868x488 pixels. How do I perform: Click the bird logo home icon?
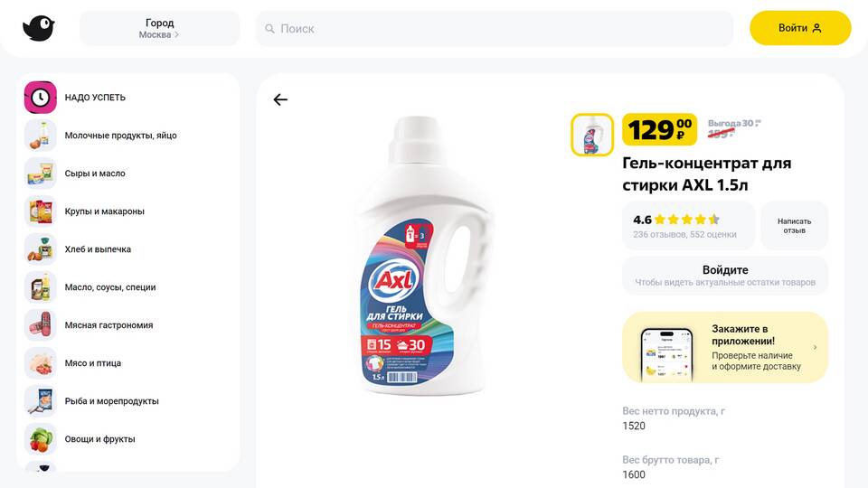[x=39, y=28]
